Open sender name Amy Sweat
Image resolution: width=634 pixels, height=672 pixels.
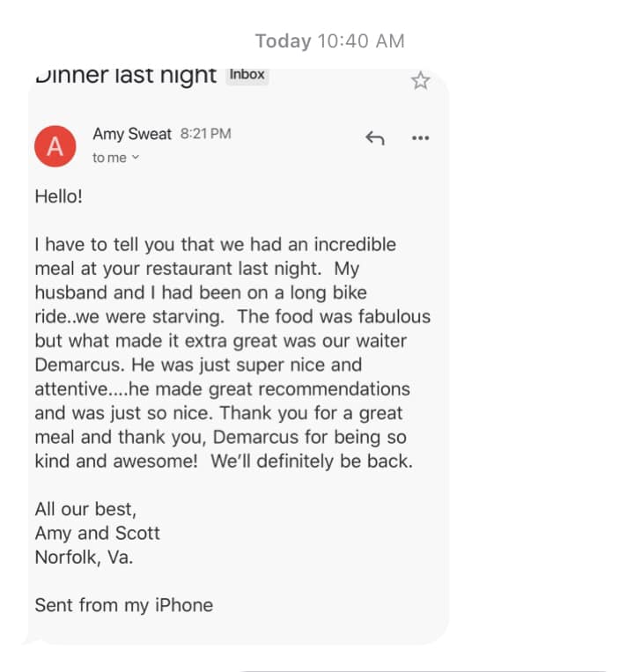132,134
